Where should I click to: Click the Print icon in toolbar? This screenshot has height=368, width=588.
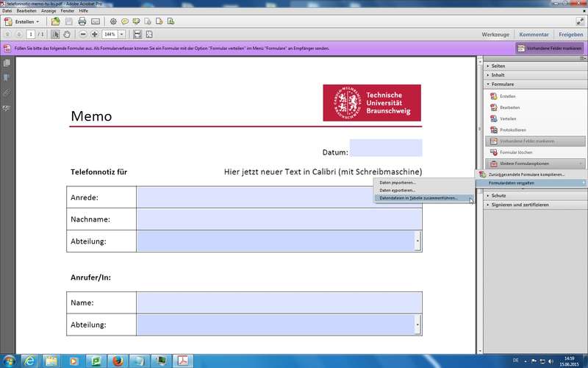(82, 22)
